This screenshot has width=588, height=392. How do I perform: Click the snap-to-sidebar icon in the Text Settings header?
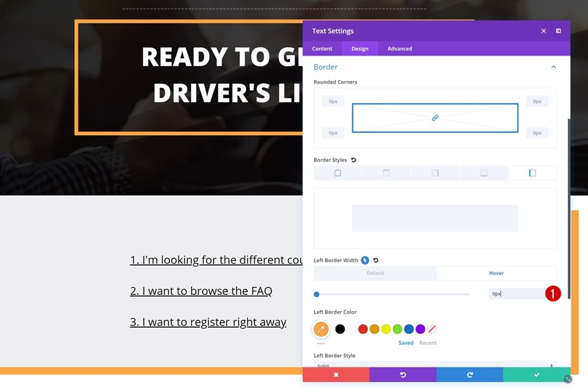[x=559, y=31]
